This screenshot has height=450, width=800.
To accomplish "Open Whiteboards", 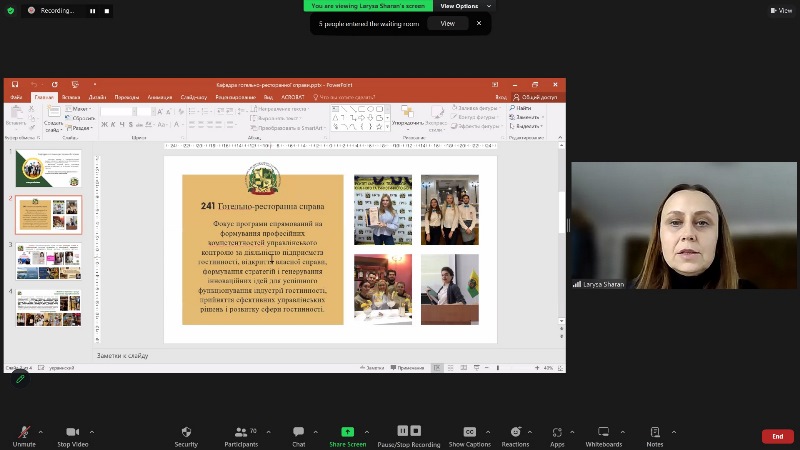I will click(603, 433).
